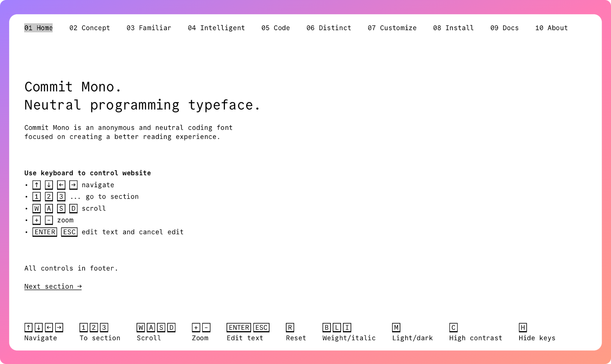Click the plus zoom key in footer

(x=196, y=327)
